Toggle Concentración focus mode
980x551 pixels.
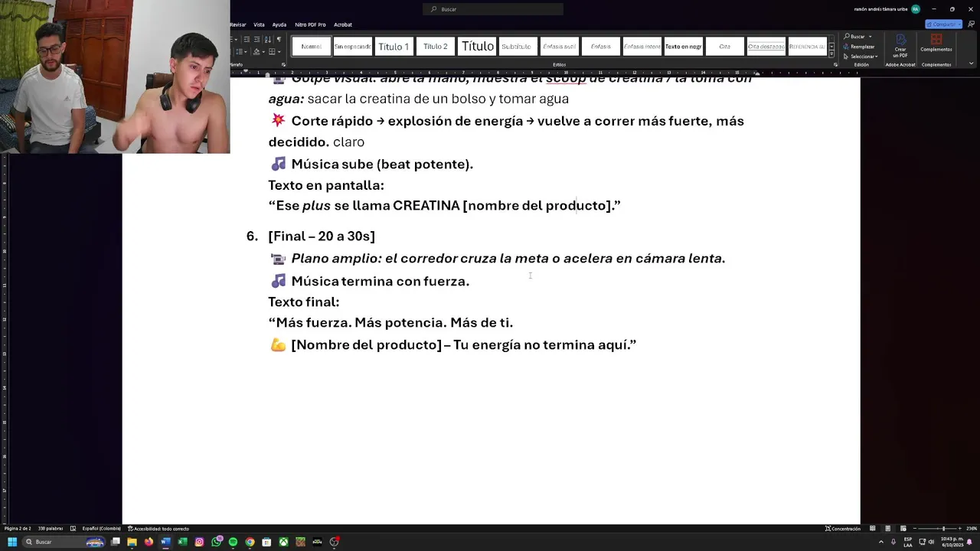tap(843, 529)
